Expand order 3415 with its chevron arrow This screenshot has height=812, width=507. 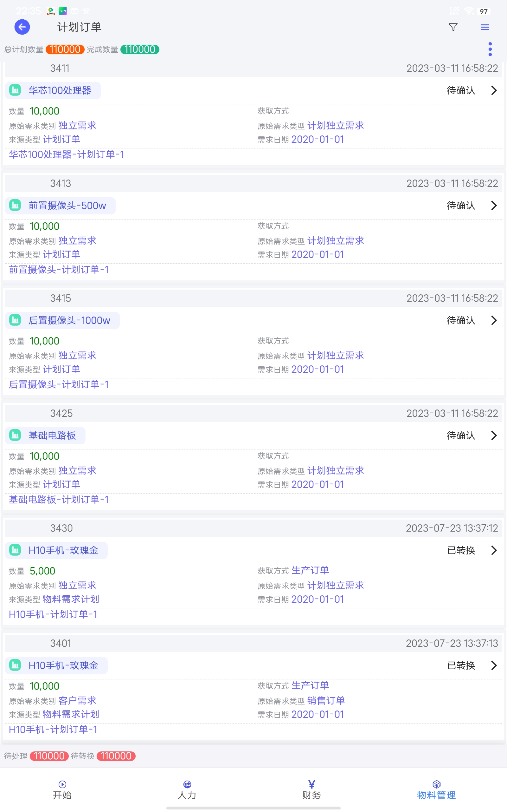coord(494,320)
